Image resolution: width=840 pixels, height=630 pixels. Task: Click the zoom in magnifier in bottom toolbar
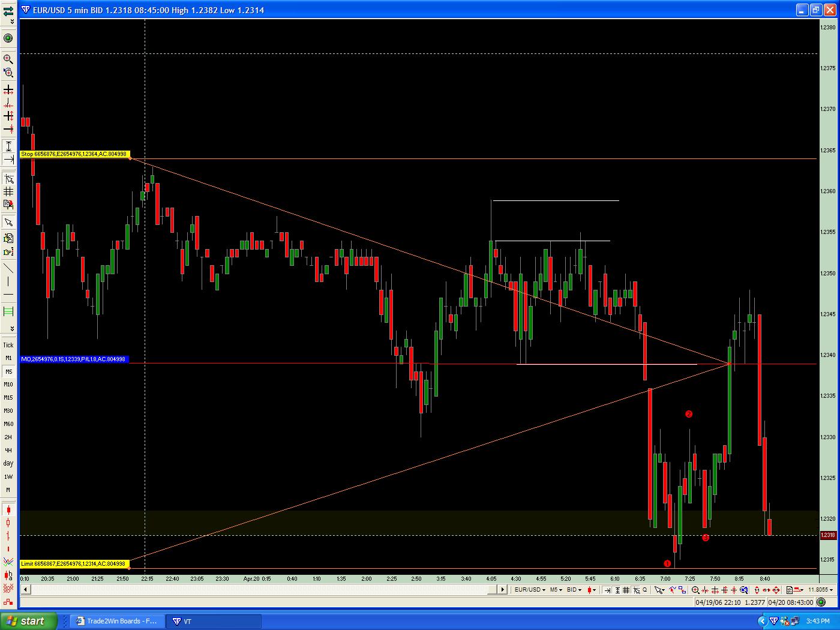[x=695, y=590]
